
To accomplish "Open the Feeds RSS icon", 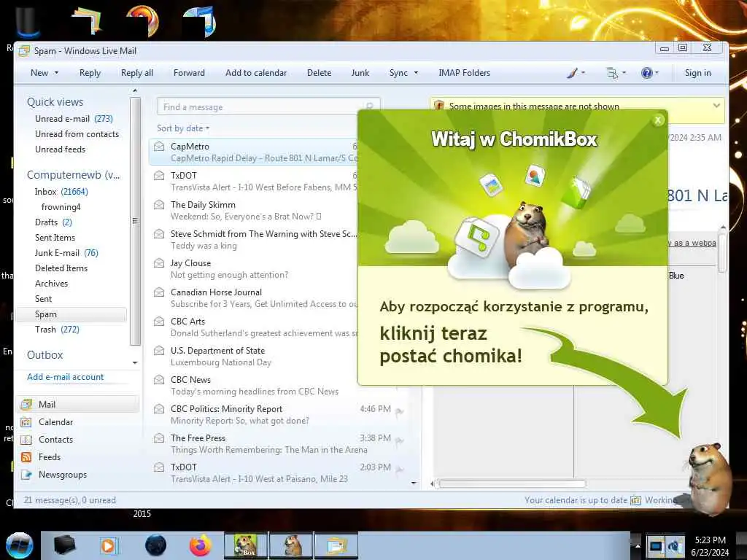I will (x=26, y=457).
